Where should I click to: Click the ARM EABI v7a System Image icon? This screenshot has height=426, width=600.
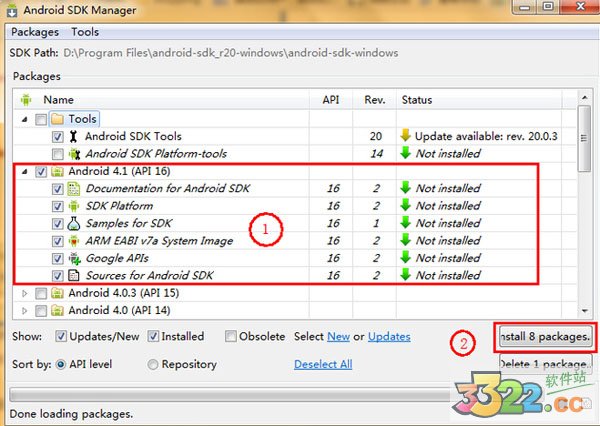(74, 240)
